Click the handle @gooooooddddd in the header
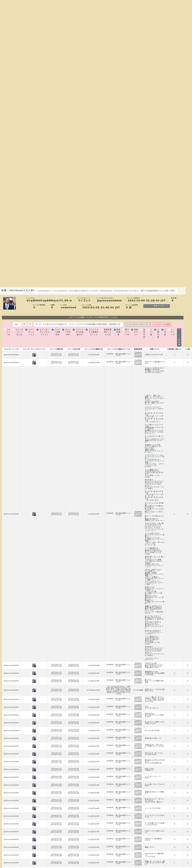The width and height of the screenshot is (192, 868). tap(109, 301)
